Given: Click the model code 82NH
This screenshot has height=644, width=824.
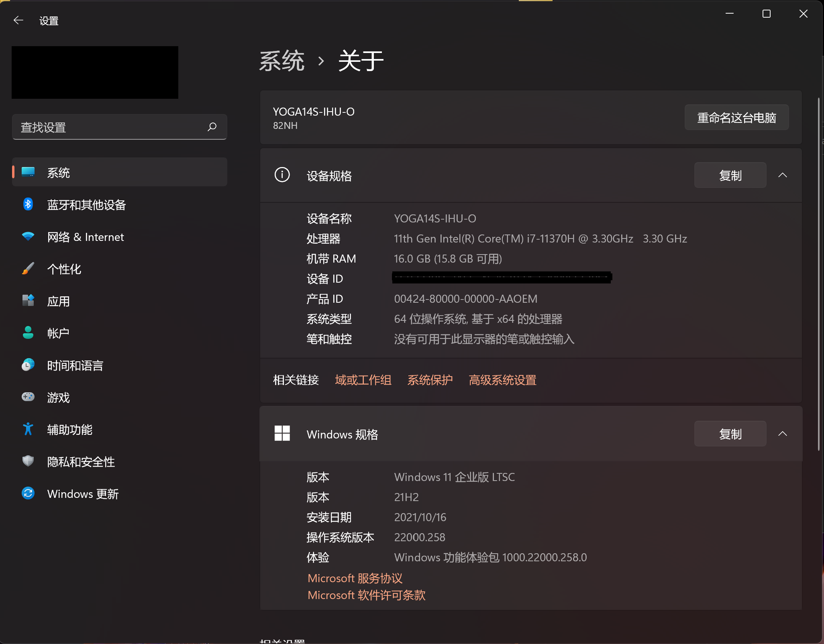Looking at the screenshot, I should pyautogui.click(x=285, y=126).
